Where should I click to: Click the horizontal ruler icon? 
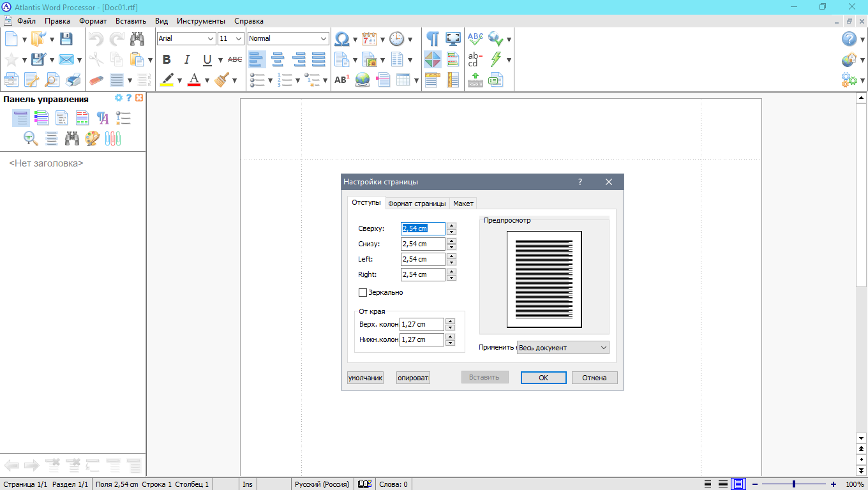tap(433, 80)
